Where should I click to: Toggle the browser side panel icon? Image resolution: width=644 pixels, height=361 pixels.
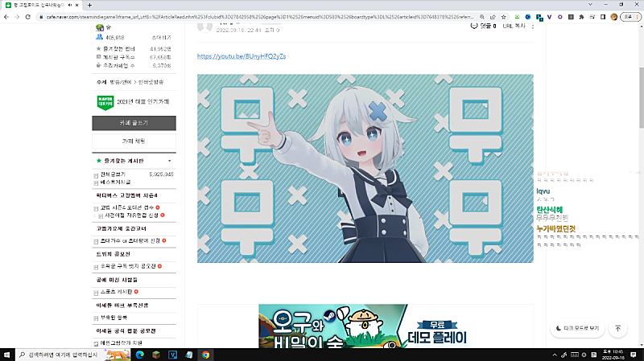click(603, 17)
